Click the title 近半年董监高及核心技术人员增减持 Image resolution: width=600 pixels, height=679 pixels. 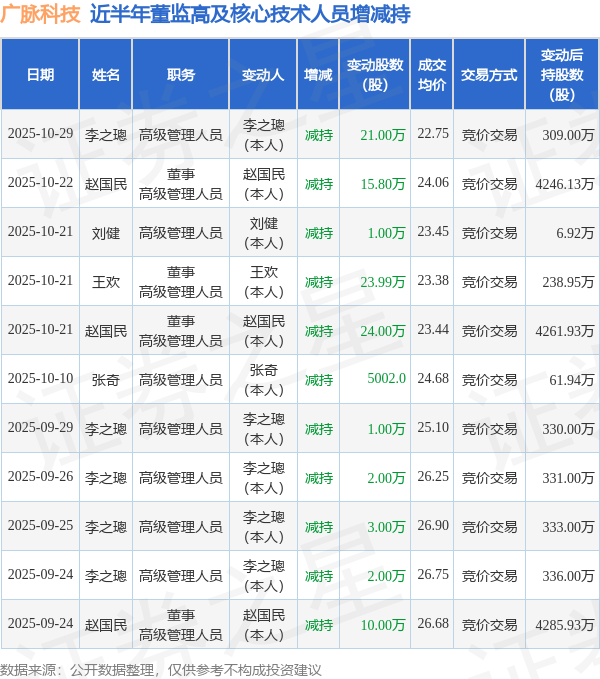coord(250,14)
